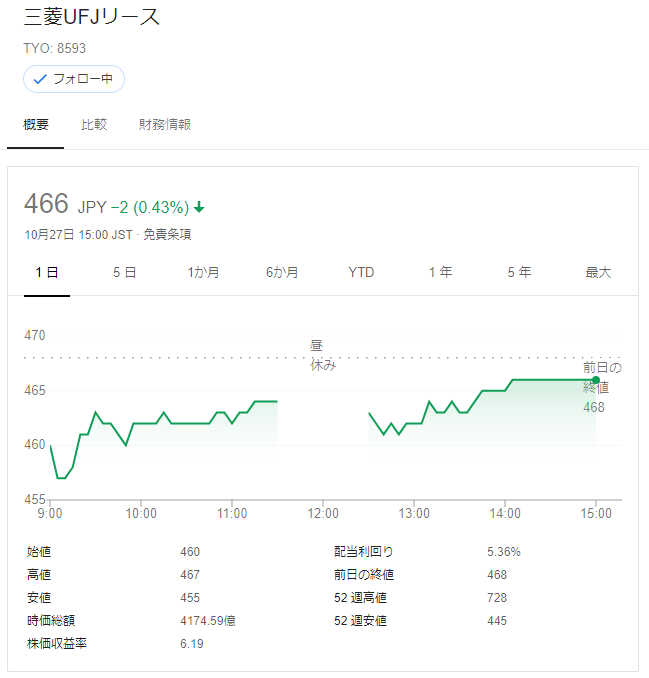The width and height of the screenshot is (649, 678).
Task: Click the TYO: 8593 ticker text
Action: click(54, 48)
